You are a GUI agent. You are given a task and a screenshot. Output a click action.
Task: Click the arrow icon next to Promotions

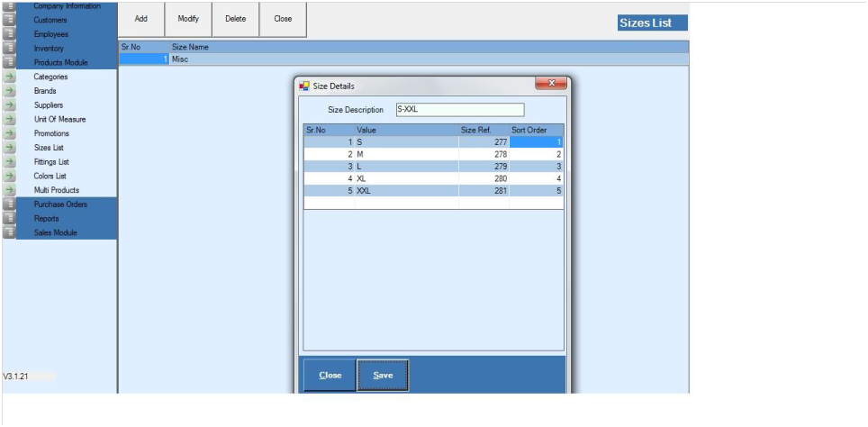tap(9, 133)
